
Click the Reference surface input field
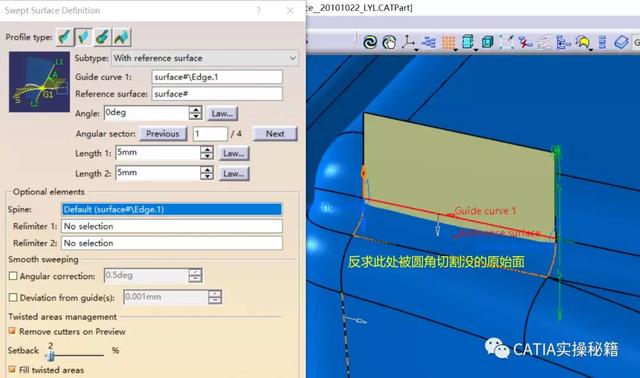pyautogui.click(x=217, y=94)
